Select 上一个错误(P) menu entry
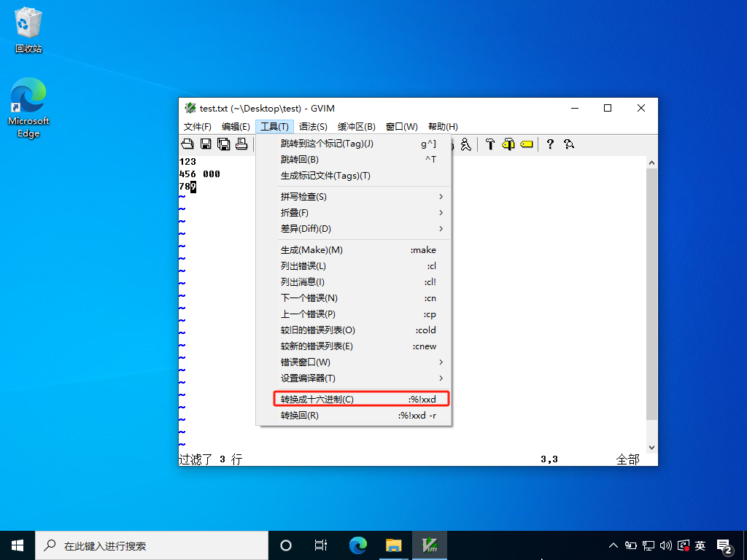 tap(354, 314)
